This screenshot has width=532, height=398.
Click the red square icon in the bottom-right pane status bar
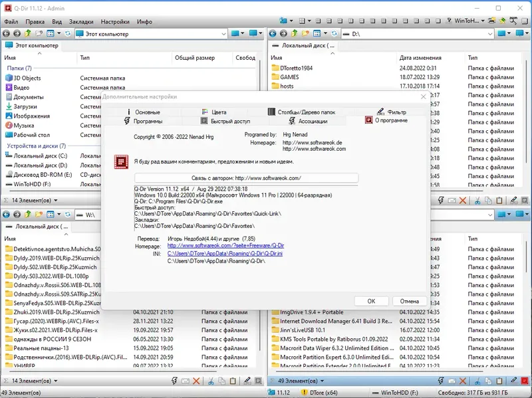tap(525, 381)
